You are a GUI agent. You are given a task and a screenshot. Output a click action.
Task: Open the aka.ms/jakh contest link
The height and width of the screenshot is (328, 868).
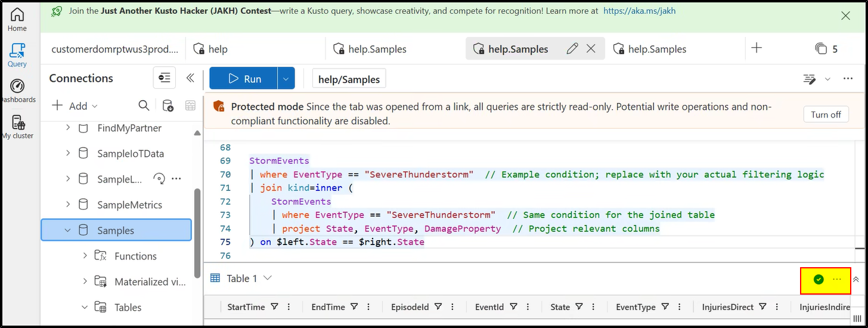click(x=640, y=11)
